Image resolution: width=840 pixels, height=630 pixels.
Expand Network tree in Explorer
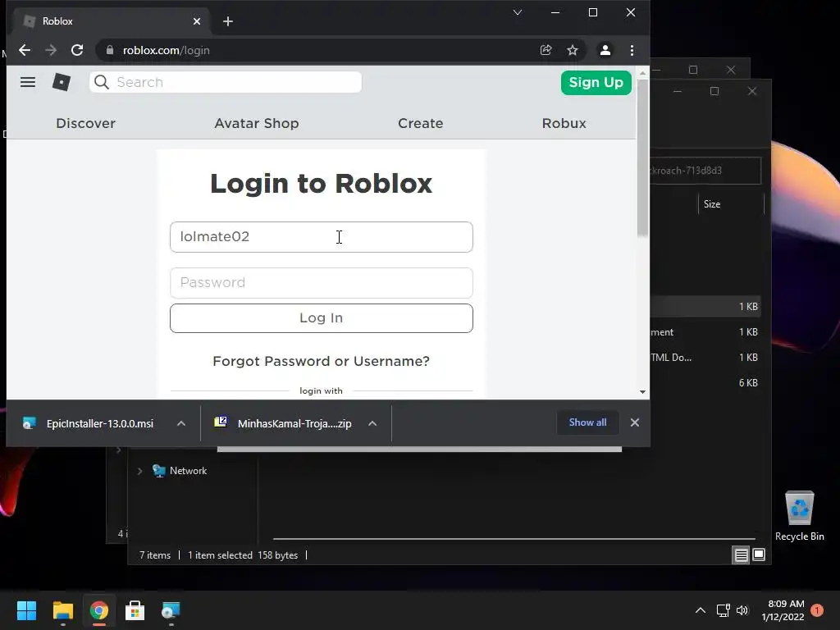(x=139, y=471)
